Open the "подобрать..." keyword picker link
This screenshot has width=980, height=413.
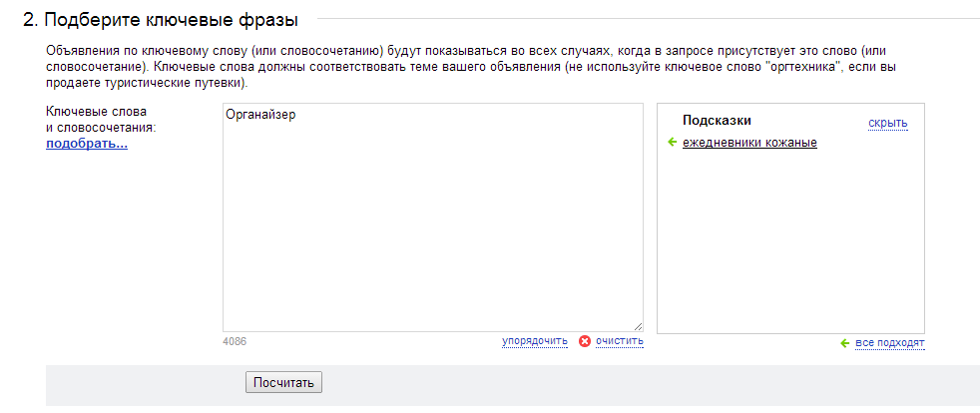[87, 145]
